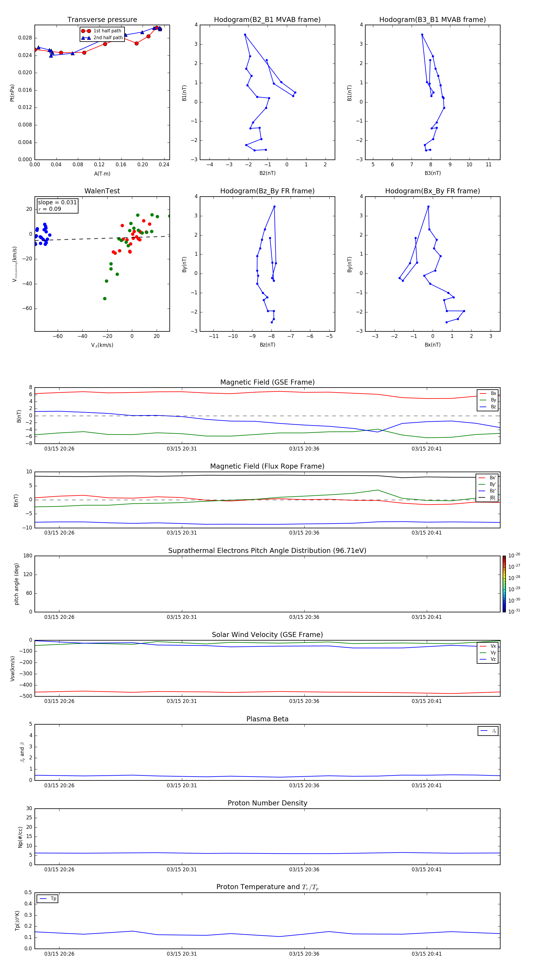Click the 'Bx(nT)' x-axis label
Image resolution: width=535 pixels, height=980 pixels.
coord(432,345)
